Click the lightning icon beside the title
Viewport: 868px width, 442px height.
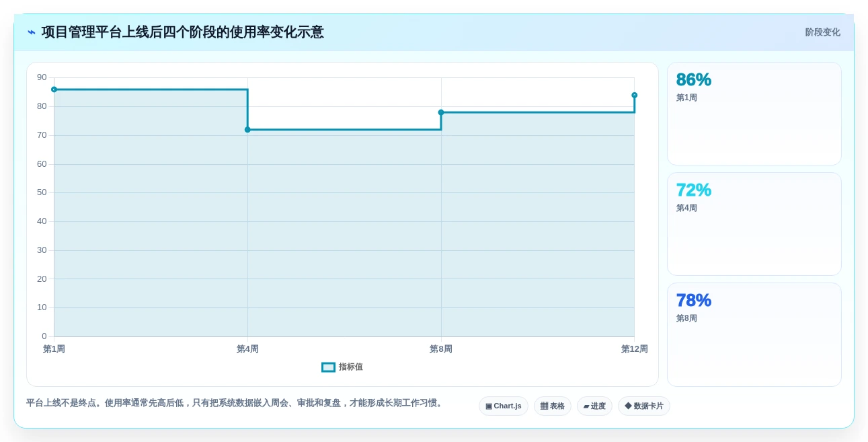tap(32, 32)
